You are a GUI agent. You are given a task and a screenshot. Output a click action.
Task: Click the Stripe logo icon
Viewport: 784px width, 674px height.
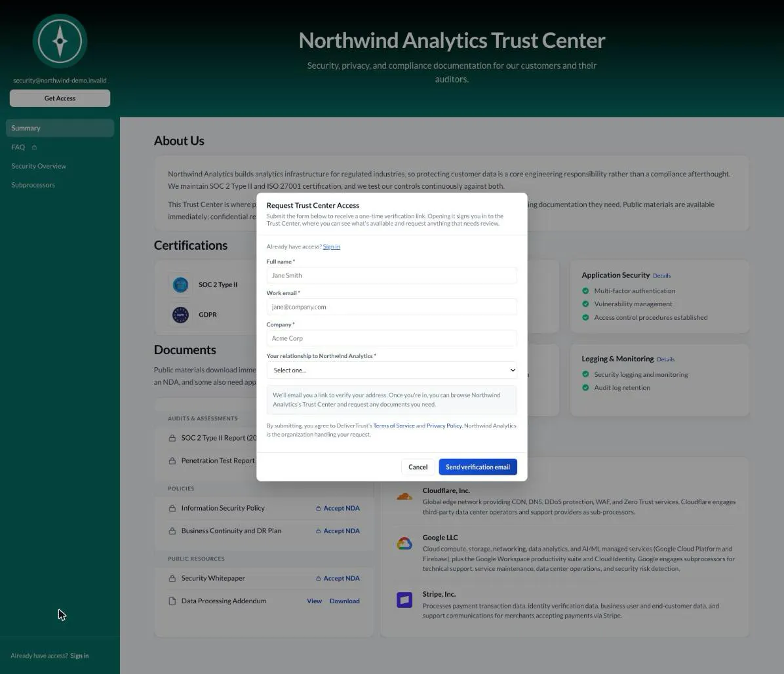point(404,599)
